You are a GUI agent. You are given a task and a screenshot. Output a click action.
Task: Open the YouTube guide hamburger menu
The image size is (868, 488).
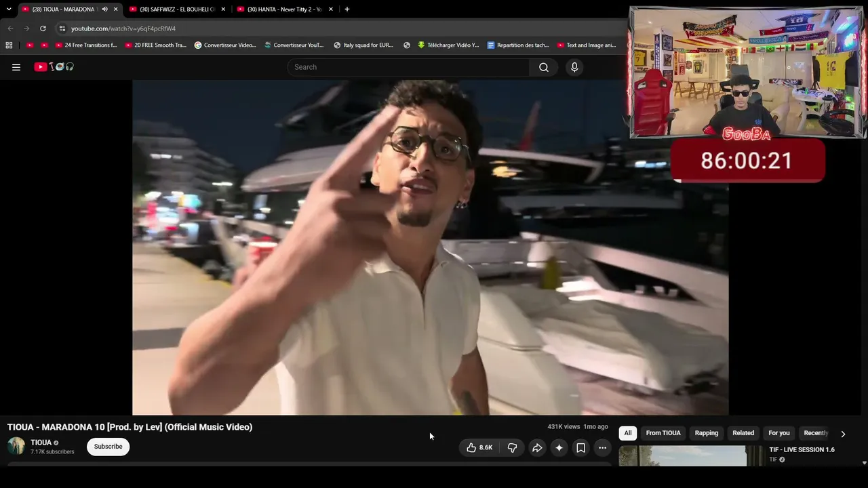click(x=16, y=67)
